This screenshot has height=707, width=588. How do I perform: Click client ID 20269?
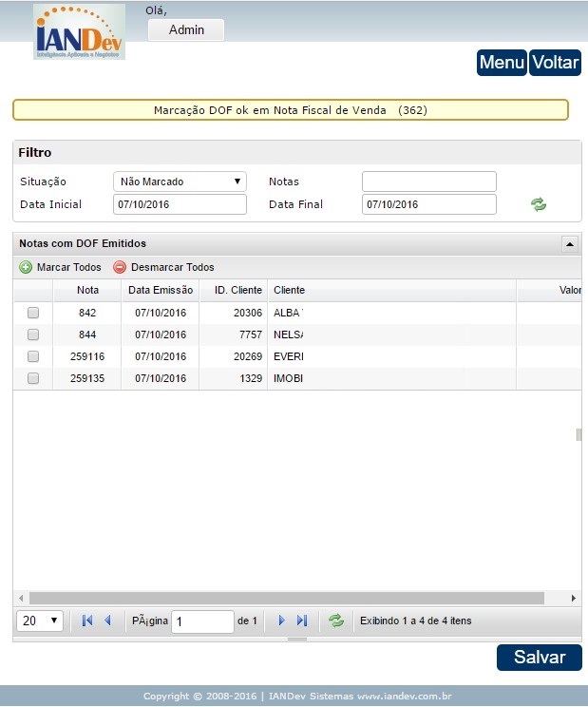[248, 356]
